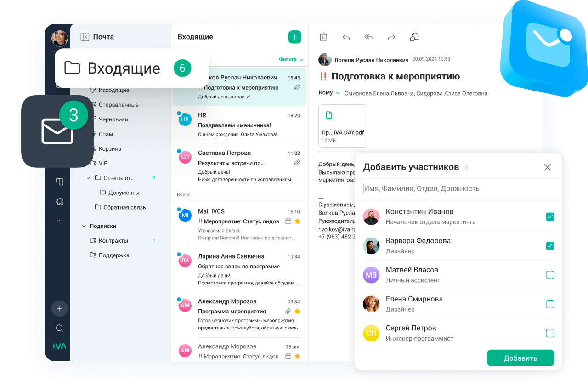This screenshot has width=588, height=386.
Task: Toggle the star on the Mail IVCS message
Action: tap(297, 221)
